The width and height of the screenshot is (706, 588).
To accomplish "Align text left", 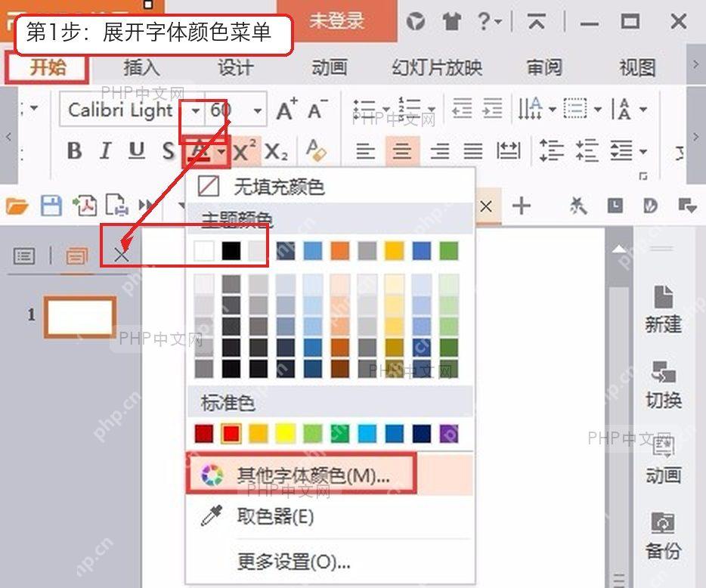I will point(365,151).
